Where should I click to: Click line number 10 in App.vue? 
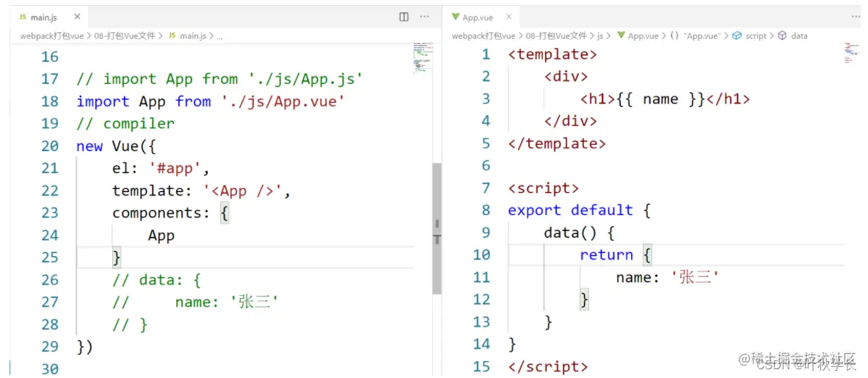point(481,255)
